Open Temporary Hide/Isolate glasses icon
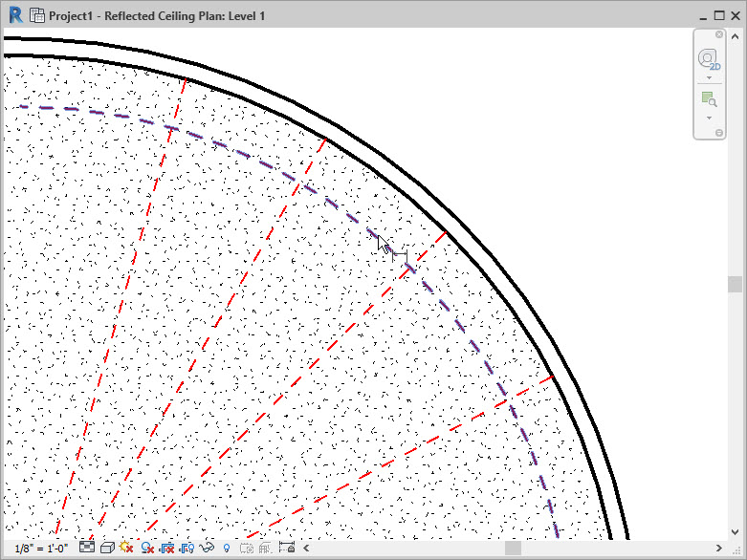 coord(207,549)
